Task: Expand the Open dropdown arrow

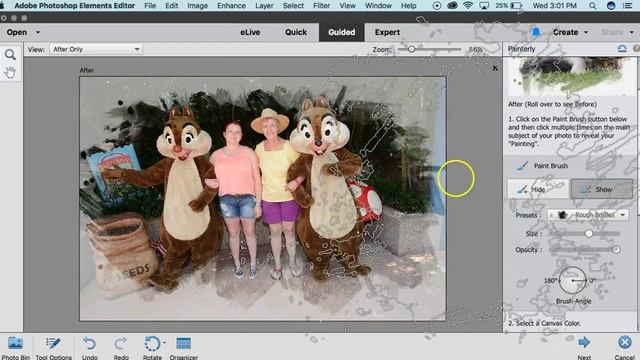Action: click(x=38, y=32)
